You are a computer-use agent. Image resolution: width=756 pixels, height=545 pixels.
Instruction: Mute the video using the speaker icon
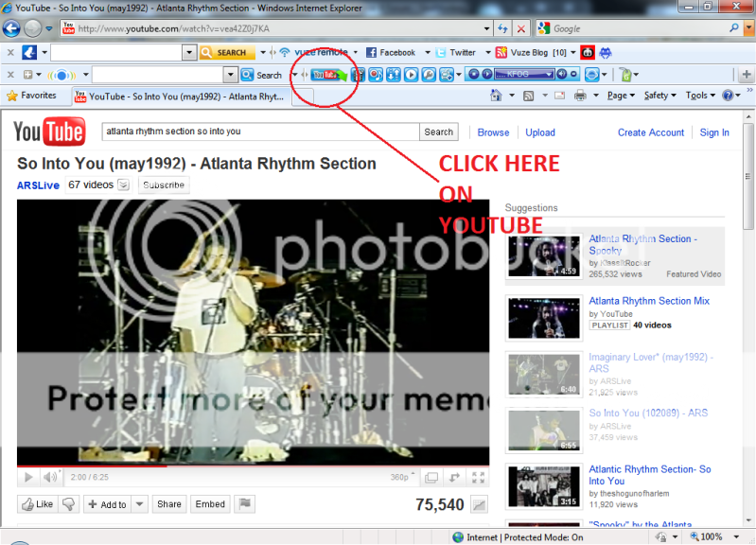tap(50, 478)
